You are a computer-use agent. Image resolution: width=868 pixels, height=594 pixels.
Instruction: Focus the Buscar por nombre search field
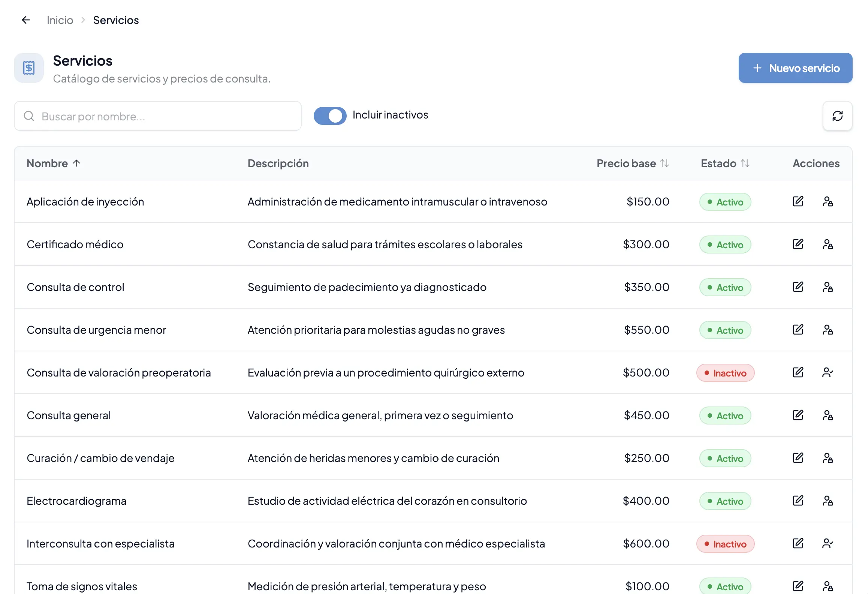tap(158, 116)
